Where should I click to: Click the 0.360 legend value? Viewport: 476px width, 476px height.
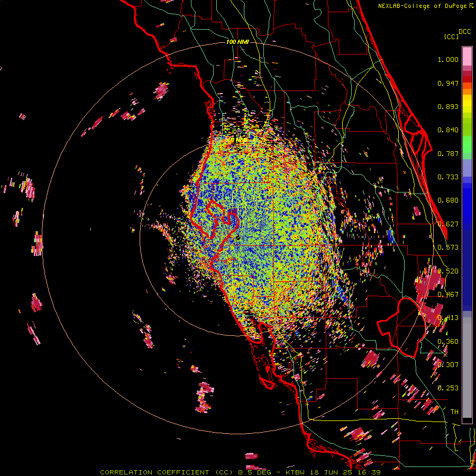[448, 342]
